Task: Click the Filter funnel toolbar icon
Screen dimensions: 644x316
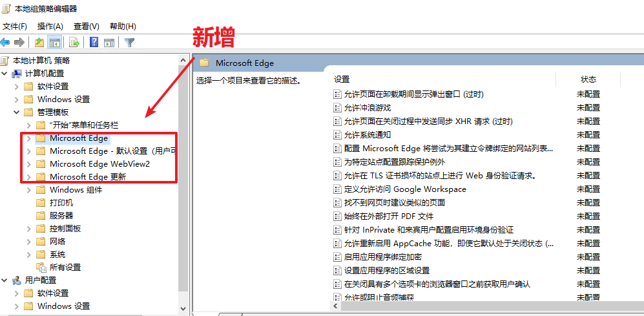Action: coord(129,42)
